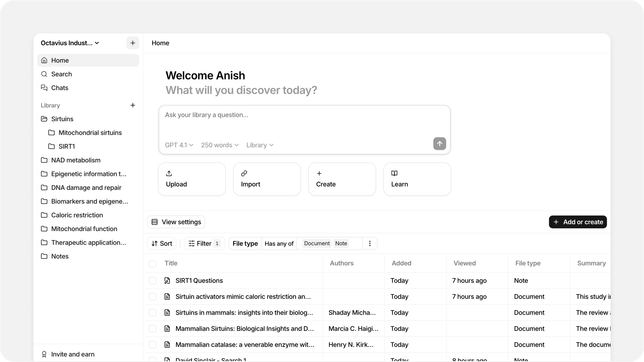Click the Learn book icon
The image size is (644, 362).
pyautogui.click(x=394, y=173)
